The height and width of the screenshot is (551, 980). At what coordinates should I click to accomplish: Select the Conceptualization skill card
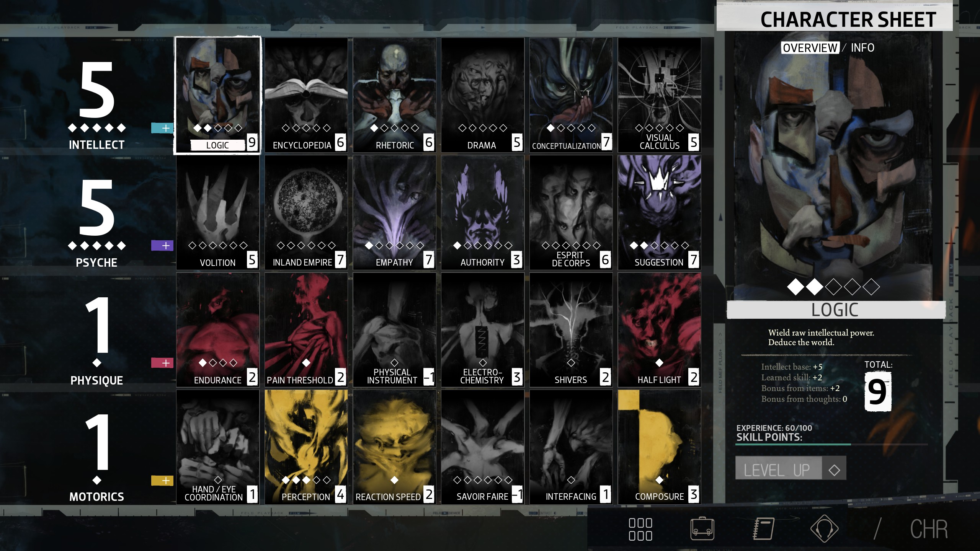tap(571, 95)
